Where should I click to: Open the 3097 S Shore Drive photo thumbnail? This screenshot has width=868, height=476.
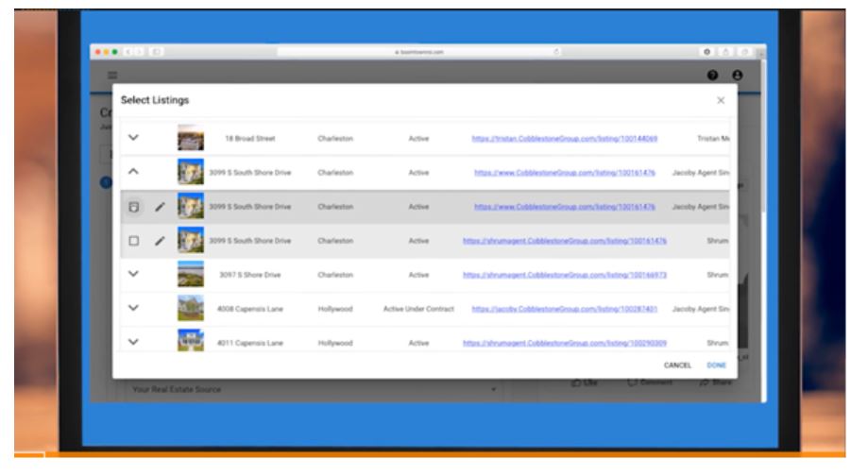[191, 274]
